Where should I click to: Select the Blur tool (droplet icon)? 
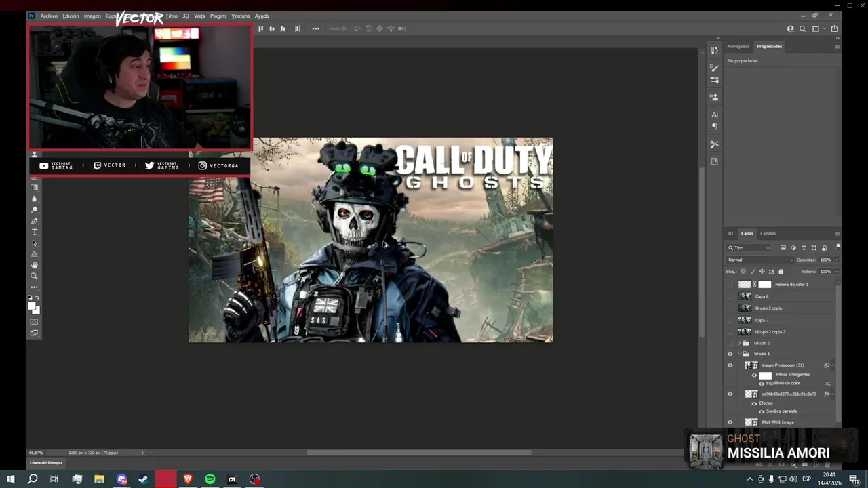click(35, 199)
